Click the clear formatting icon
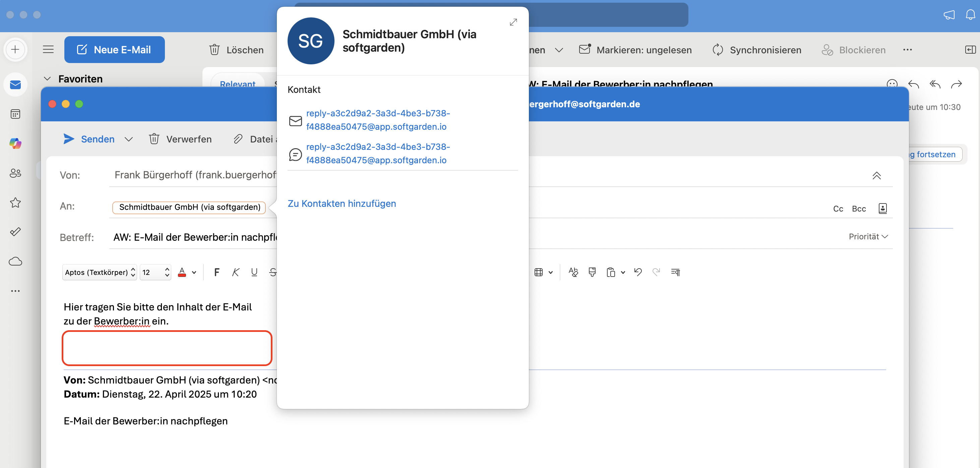This screenshot has width=980, height=468. 573,272
